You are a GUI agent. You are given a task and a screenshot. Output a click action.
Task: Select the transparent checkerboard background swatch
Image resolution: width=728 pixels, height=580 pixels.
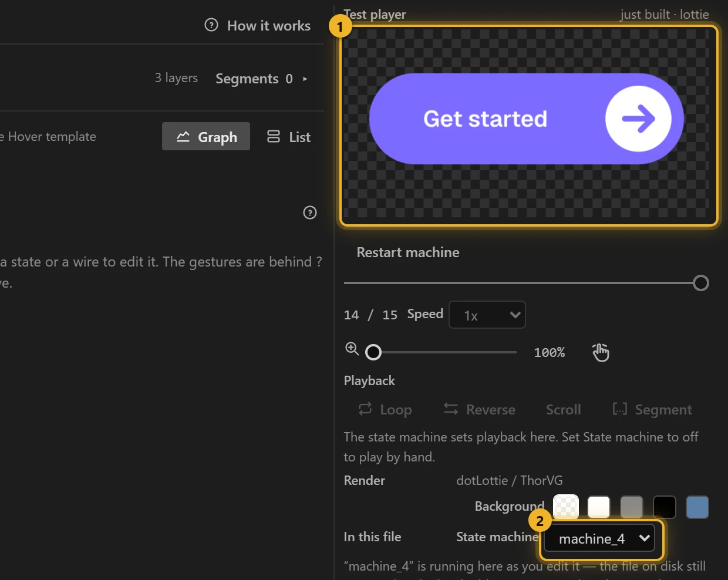point(566,507)
